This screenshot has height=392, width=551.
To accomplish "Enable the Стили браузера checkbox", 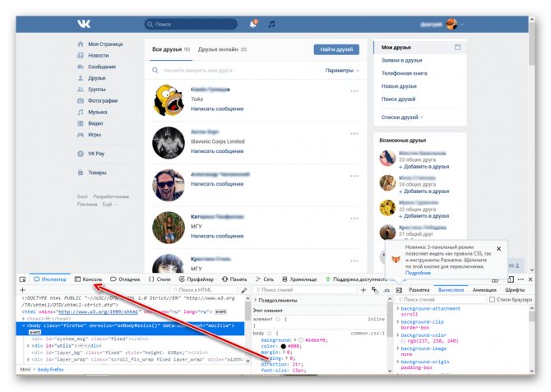I will click(x=492, y=300).
